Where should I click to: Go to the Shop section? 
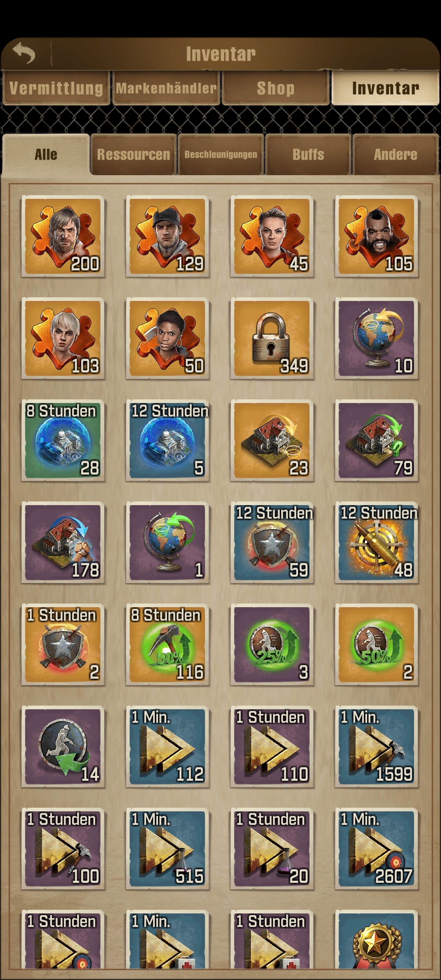(x=276, y=88)
